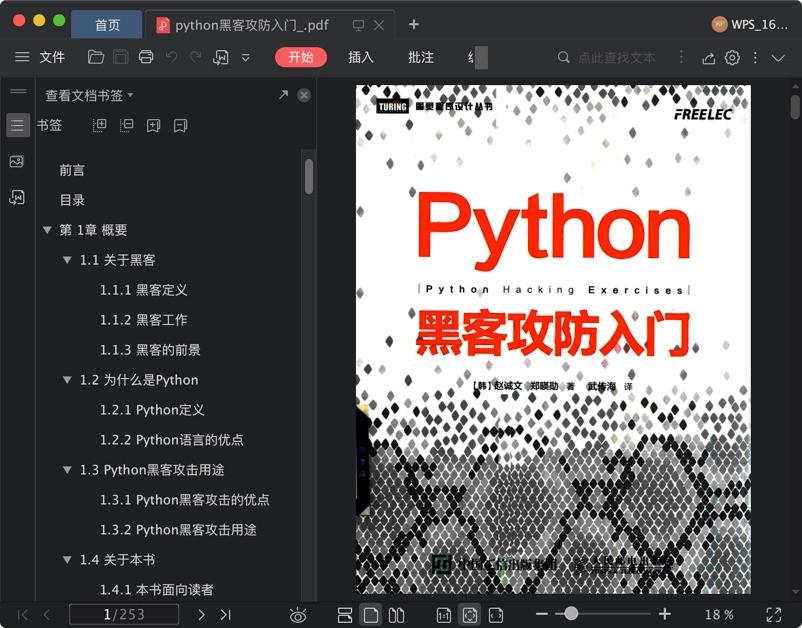Open the 批注 ribbon tab
This screenshot has height=628, width=802.
click(421, 57)
